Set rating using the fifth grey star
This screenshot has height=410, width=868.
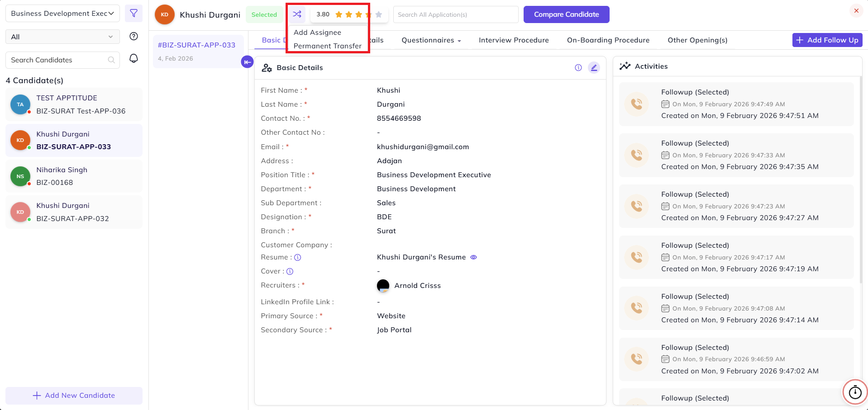pos(379,14)
